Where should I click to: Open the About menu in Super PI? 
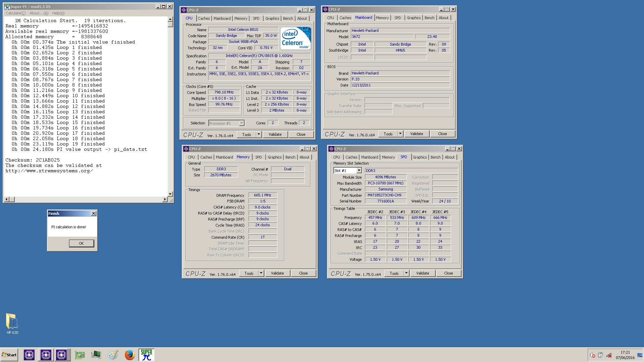(39, 13)
